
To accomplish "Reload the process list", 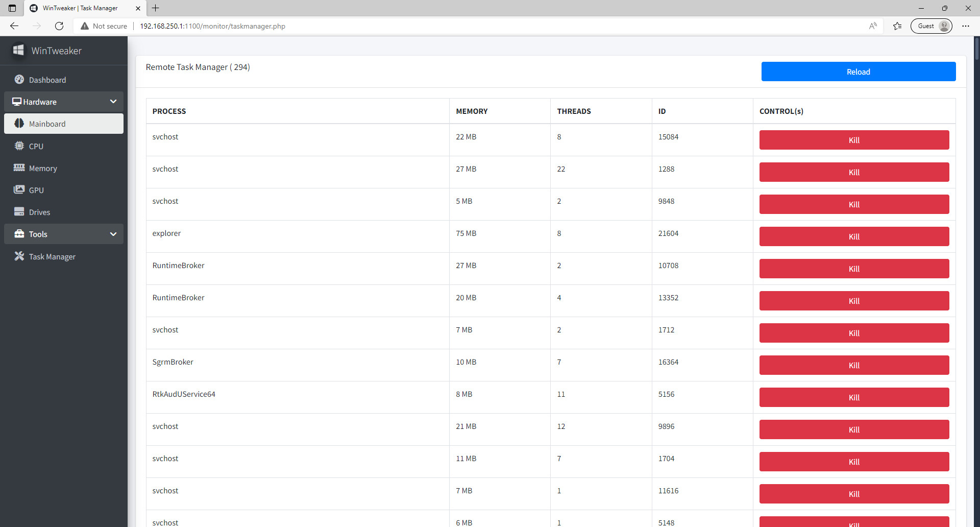I will pyautogui.click(x=858, y=71).
